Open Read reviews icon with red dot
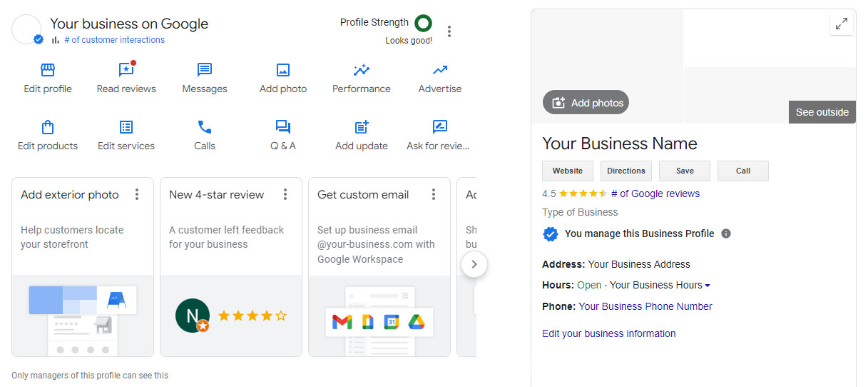The width and height of the screenshot is (868, 387). point(127,69)
